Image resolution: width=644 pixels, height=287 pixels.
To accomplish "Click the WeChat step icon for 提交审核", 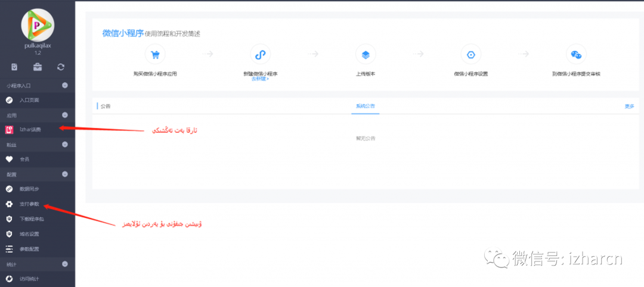I will [576, 54].
